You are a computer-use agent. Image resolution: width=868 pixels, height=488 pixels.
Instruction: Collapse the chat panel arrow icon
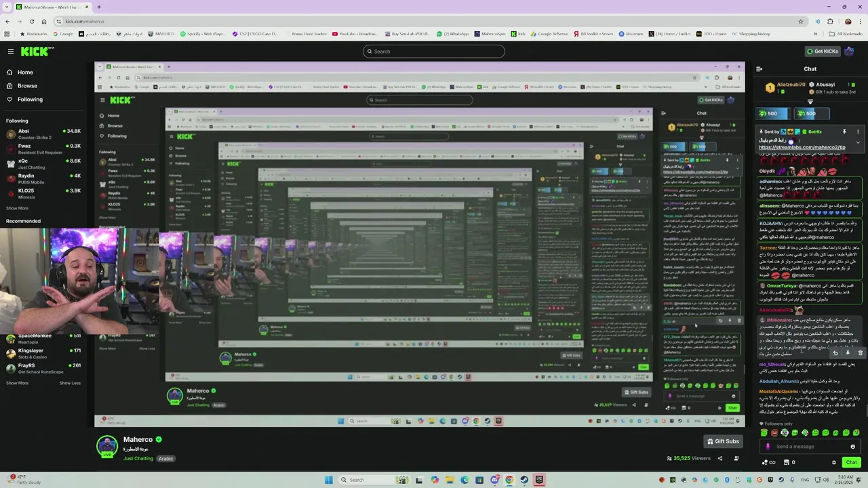coord(759,68)
